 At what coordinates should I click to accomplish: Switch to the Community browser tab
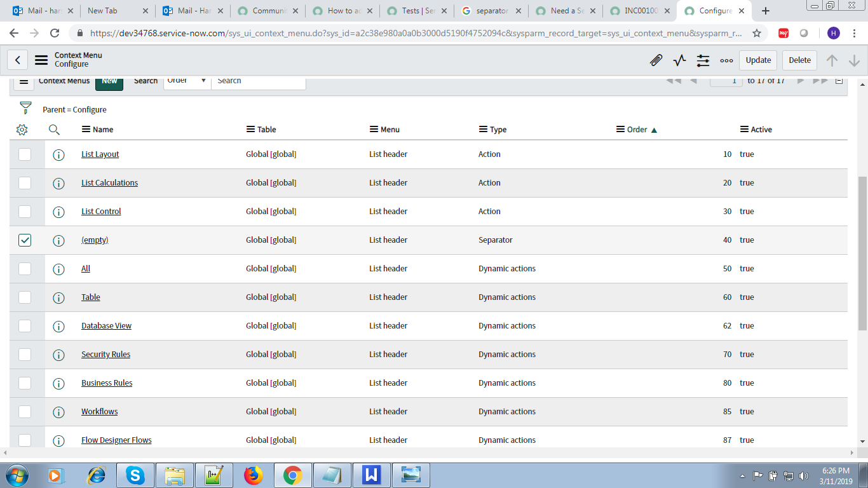(267, 11)
